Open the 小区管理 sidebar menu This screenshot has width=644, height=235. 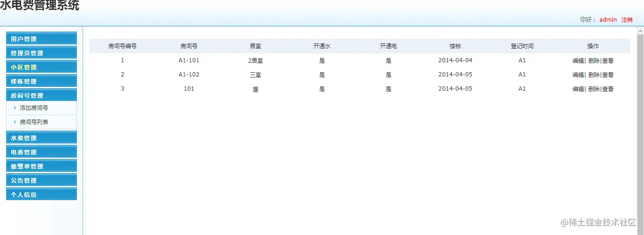(42, 67)
